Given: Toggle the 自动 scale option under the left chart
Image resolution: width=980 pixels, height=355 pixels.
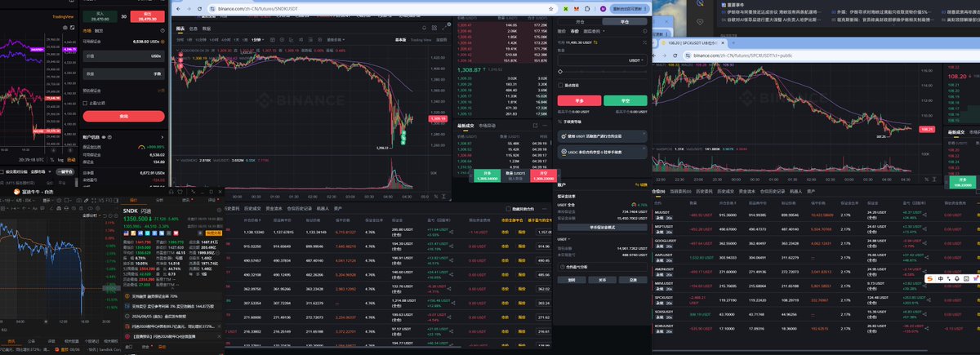Looking at the screenshot, I should coord(71,159).
